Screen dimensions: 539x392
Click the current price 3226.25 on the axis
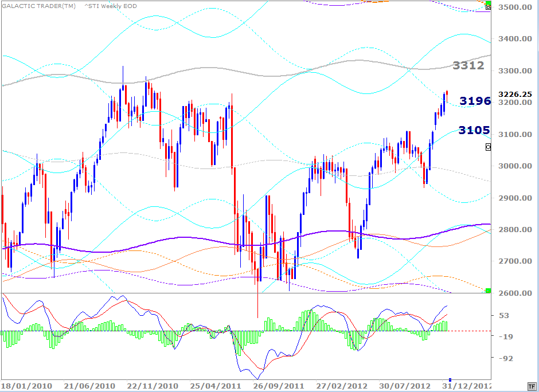pyautogui.click(x=515, y=94)
